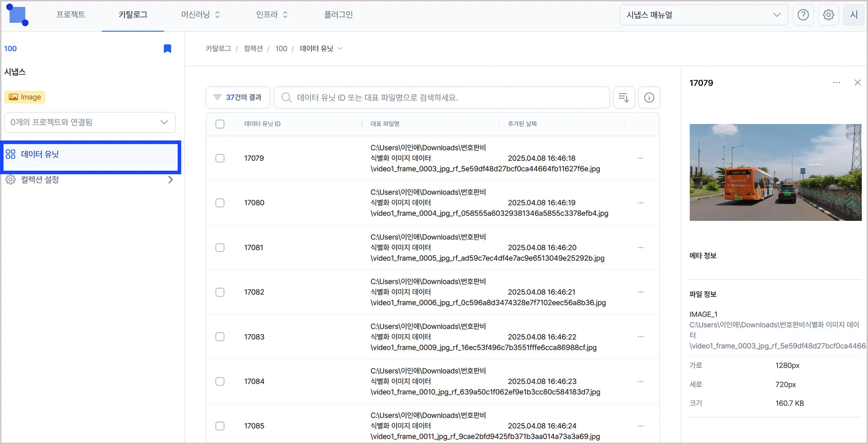Open the more options menu for row 17080
This screenshot has width=868, height=444.
click(640, 203)
